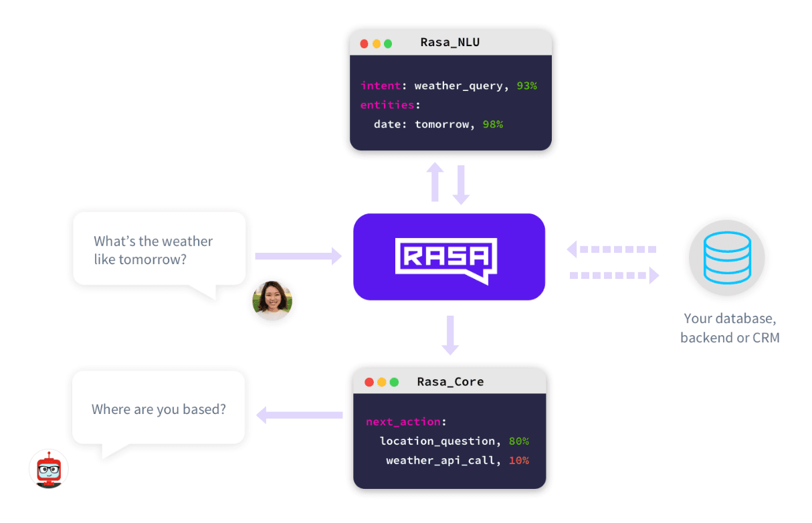Click the red robot bot avatar
The image size is (812, 523).
click(x=49, y=468)
